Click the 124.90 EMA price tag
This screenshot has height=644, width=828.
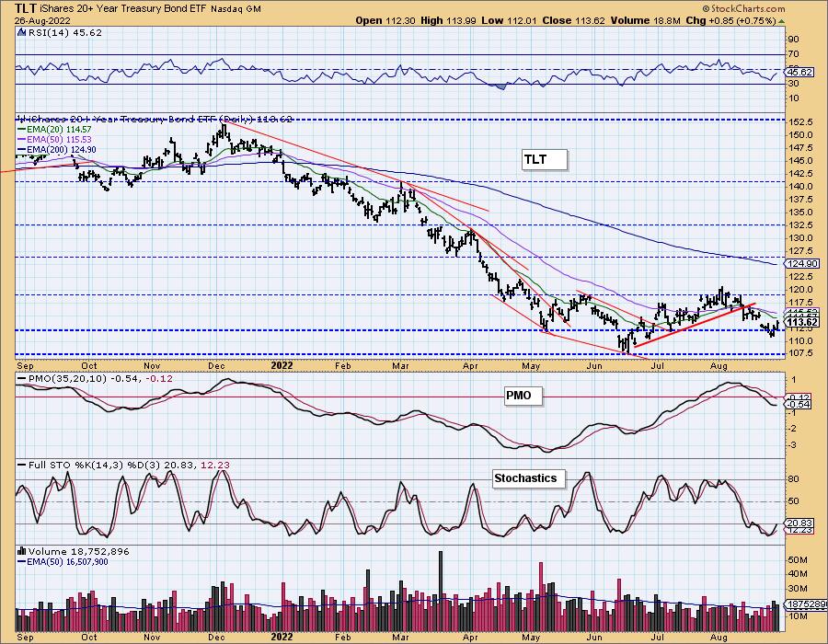click(x=802, y=263)
